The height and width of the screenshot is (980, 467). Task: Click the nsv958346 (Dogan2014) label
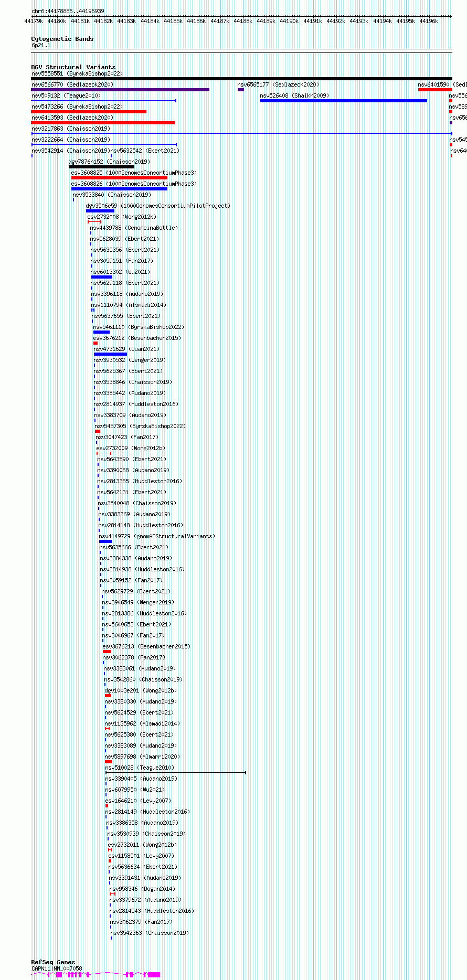[x=142, y=889]
